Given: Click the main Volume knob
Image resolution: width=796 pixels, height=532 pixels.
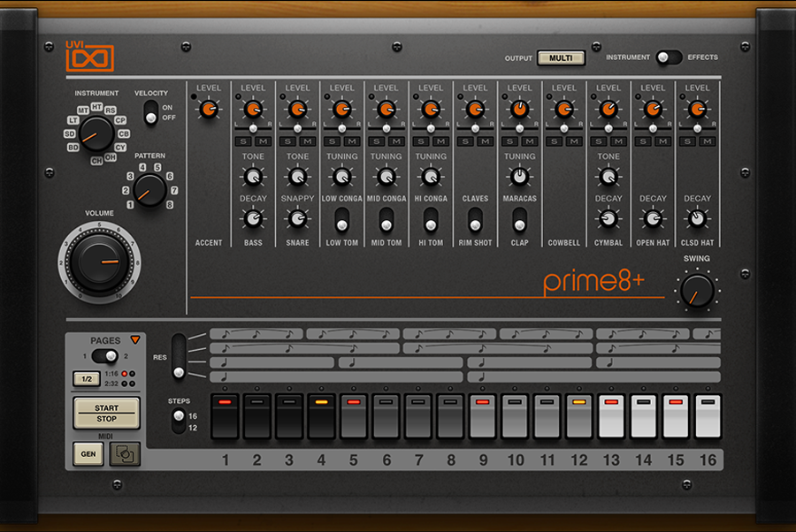Looking at the screenshot, I should 99,262.
